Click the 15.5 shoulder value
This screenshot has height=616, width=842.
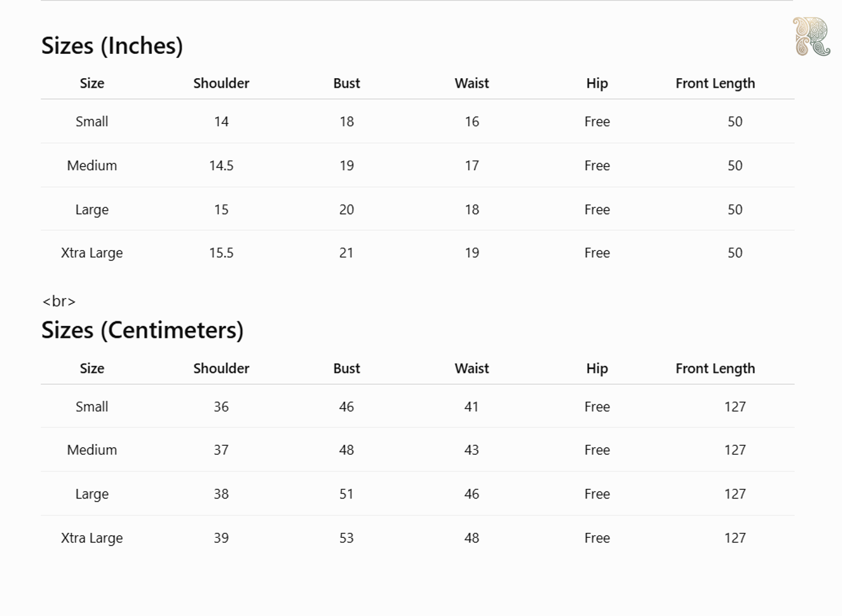pyautogui.click(x=221, y=253)
